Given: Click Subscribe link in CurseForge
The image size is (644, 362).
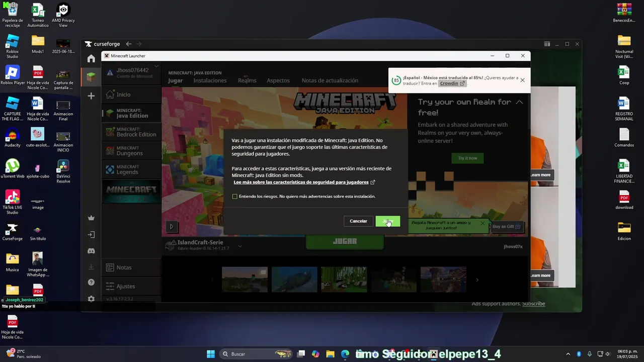Looking at the screenshot, I should pyautogui.click(x=533, y=304).
